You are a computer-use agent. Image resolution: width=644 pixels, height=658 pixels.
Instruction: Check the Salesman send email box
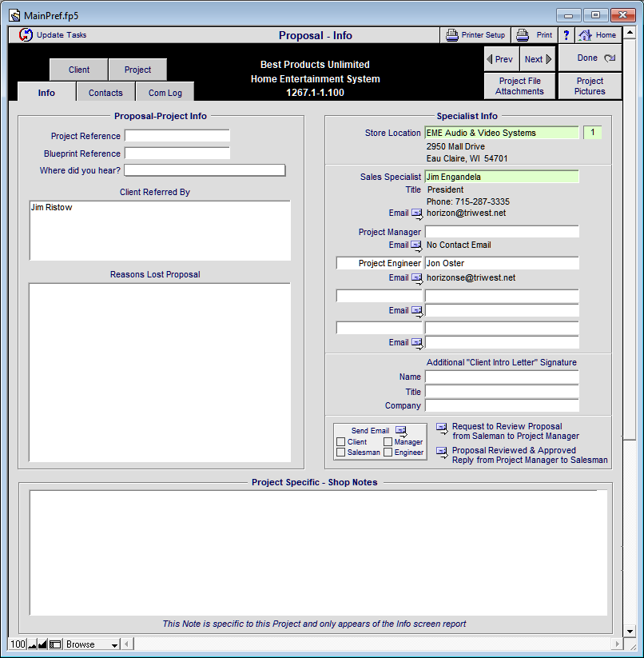pyautogui.click(x=341, y=453)
